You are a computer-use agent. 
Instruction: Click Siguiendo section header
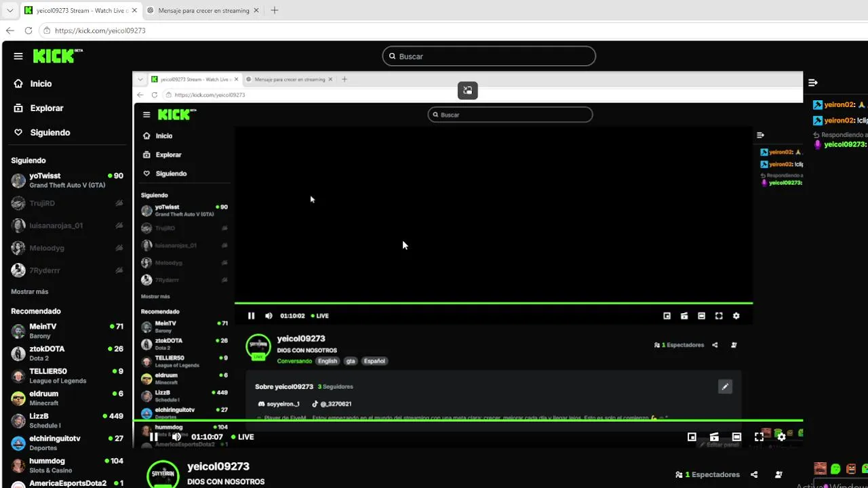tap(28, 161)
